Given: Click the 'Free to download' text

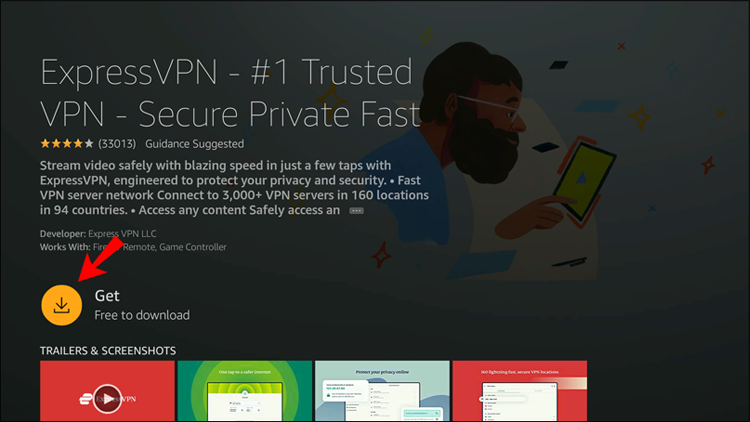Looking at the screenshot, I should pyautogui.click(x=142, y=315).
